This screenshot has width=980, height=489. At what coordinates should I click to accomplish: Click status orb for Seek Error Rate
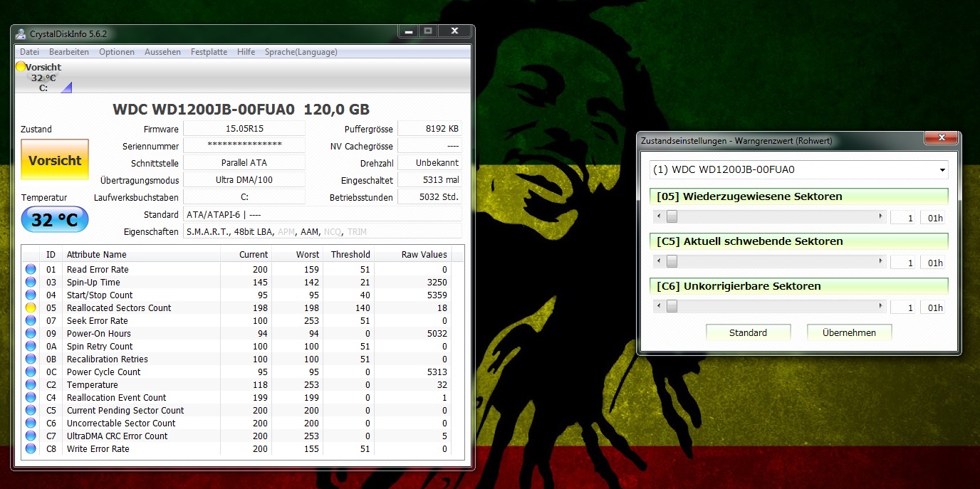pos(31,320)
